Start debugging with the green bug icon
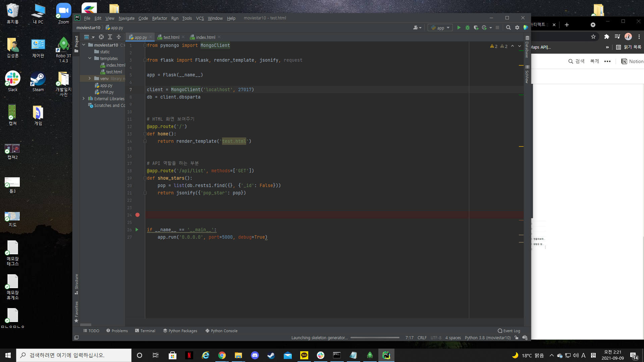Viewport: 644px width, 362px height. click(468, 28)
